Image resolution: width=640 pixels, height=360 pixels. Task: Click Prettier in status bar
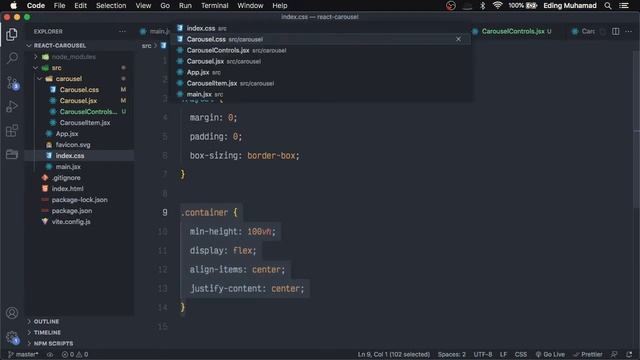pyautogui.click(x=588, y=354)
